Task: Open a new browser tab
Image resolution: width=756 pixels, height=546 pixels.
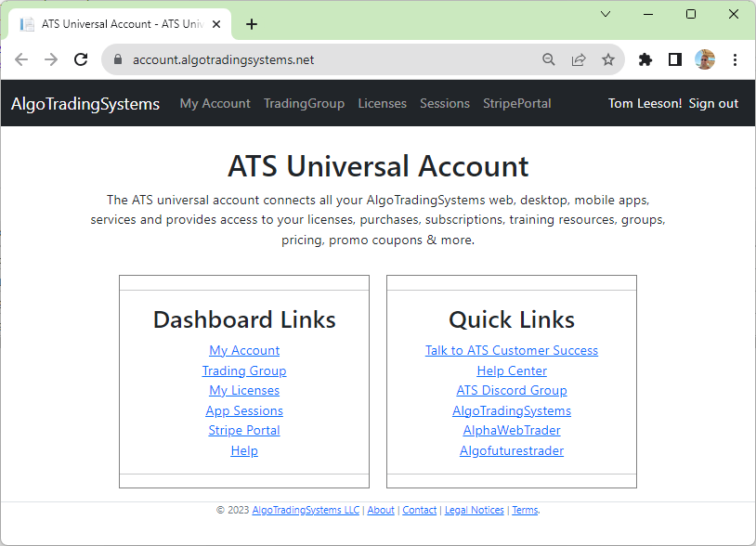Action: point(252,24)
